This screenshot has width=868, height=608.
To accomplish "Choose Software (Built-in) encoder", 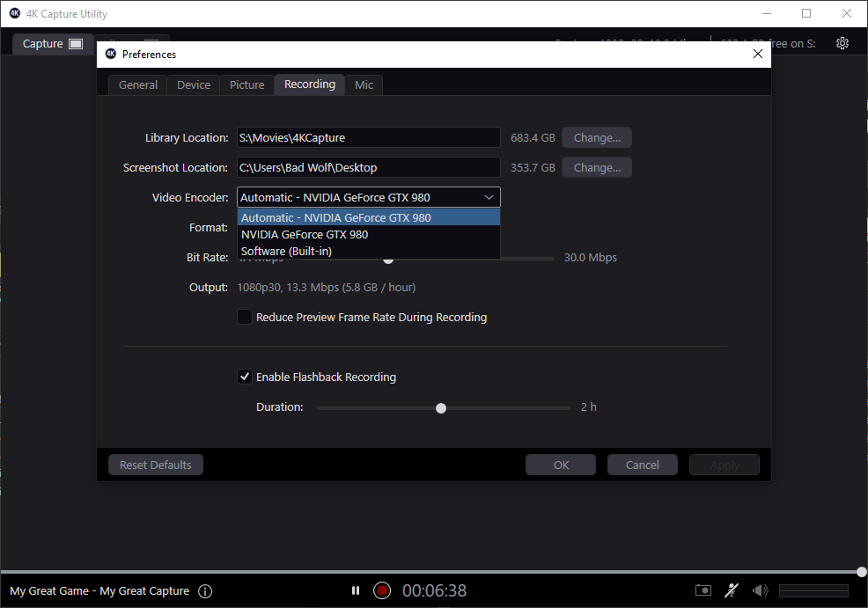I will point(369,251).
